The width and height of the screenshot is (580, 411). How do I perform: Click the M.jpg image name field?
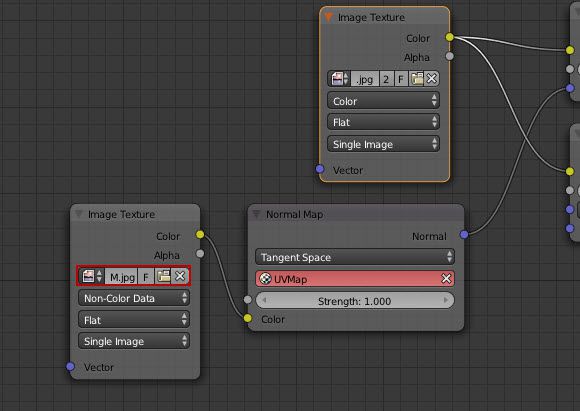[x=121, y=276]
